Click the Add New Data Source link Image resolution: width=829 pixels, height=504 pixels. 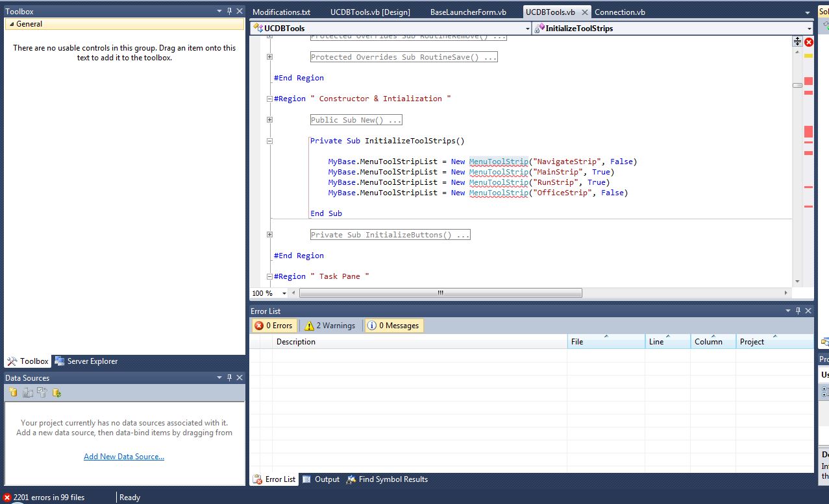point(124,457)
